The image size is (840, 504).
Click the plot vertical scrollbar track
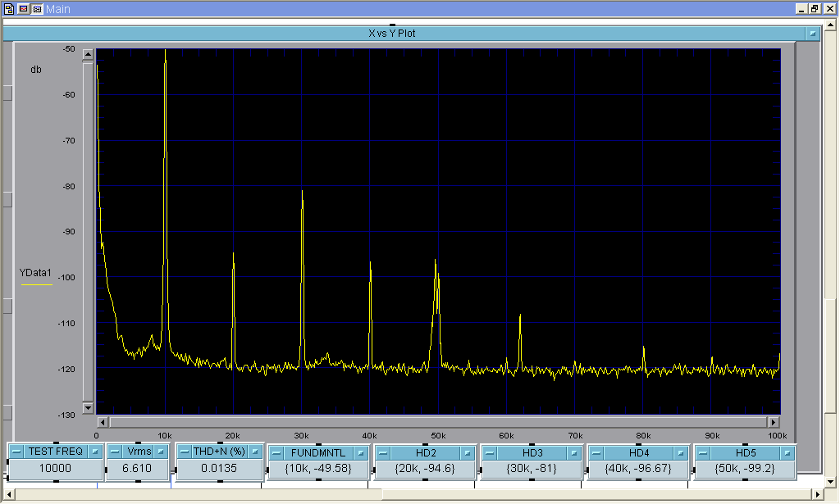click(88, 231)
